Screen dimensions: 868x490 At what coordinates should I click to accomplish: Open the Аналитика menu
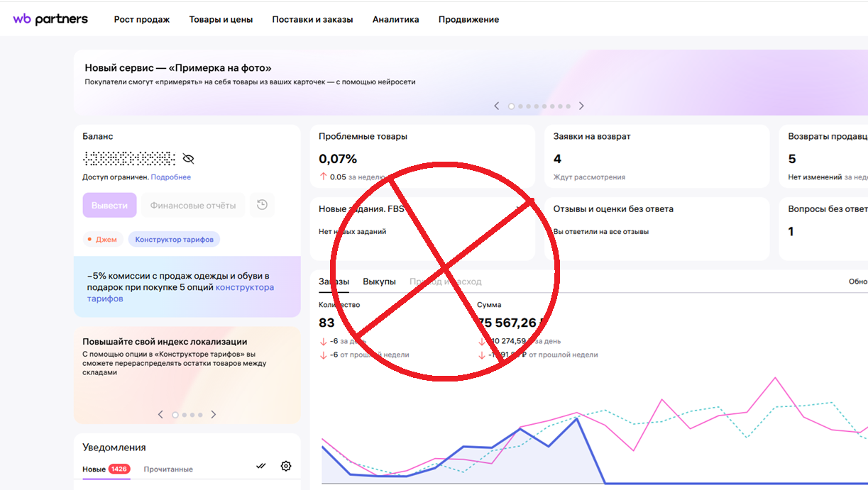coord(395,19)
